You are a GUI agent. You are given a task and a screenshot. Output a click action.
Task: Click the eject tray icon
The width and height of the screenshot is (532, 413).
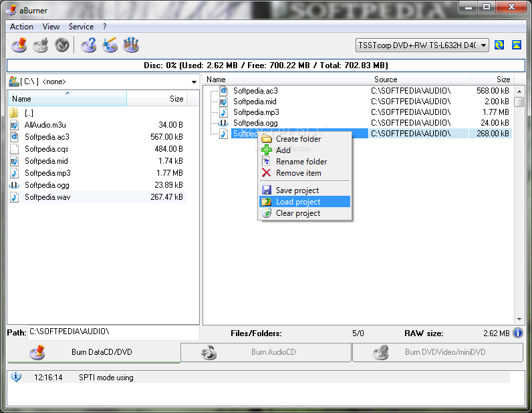(517, 45)
